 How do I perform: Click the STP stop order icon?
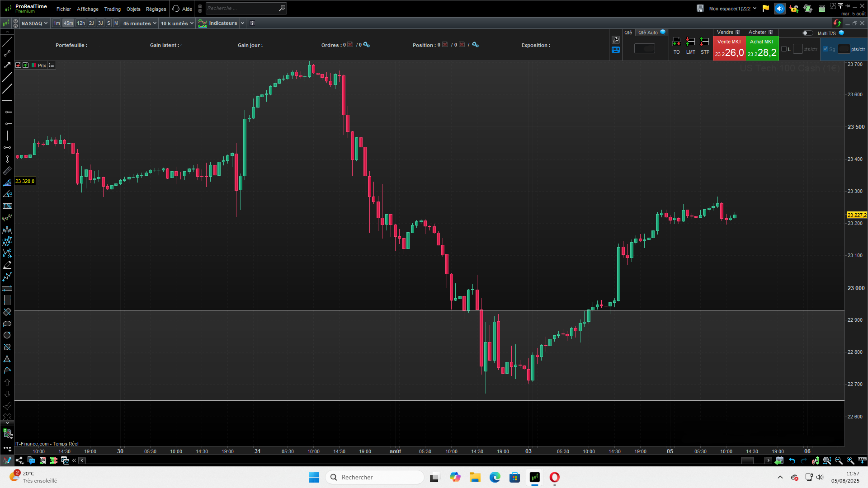point(704,42)
